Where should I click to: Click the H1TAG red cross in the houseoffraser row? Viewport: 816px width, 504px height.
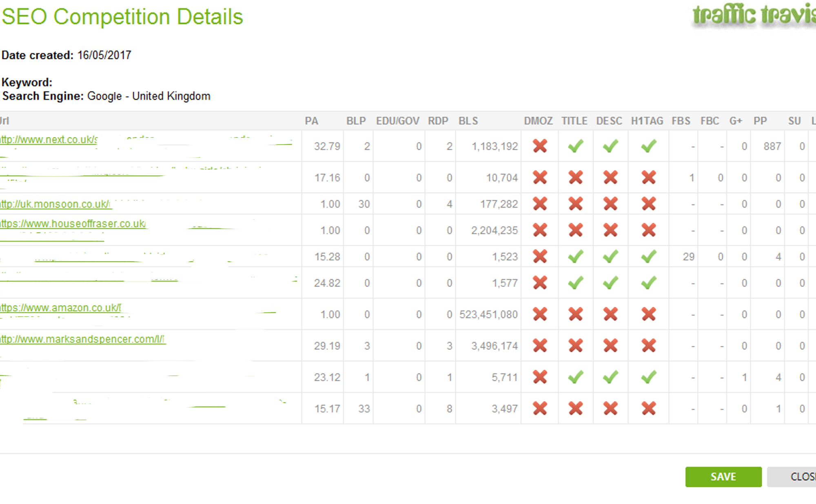click(648, 230)
